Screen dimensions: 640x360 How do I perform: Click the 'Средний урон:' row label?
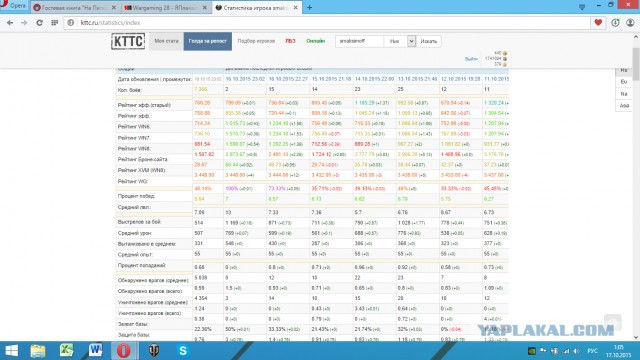click(x=134, y=233)
